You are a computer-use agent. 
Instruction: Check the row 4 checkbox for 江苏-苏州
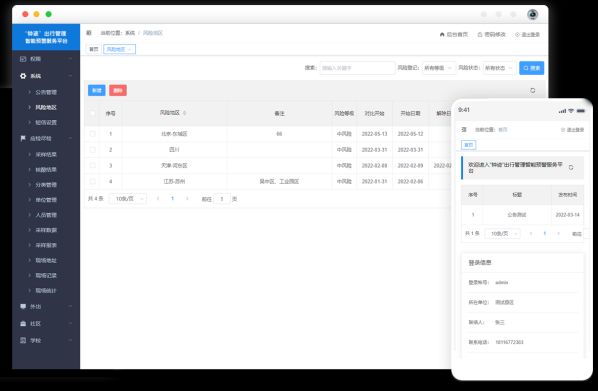point(93,181)
